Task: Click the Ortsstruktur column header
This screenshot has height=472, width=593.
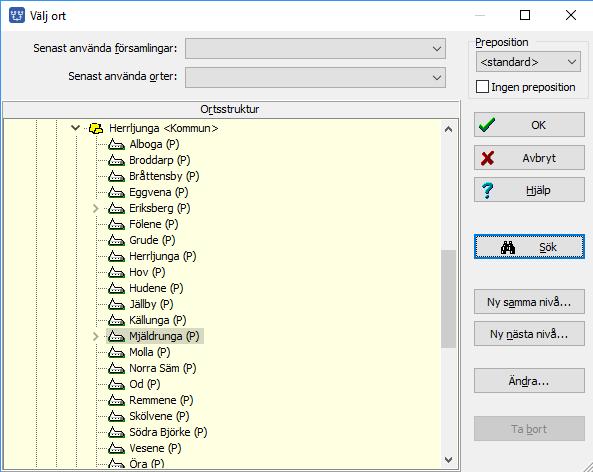Action: tap(231, 109)
